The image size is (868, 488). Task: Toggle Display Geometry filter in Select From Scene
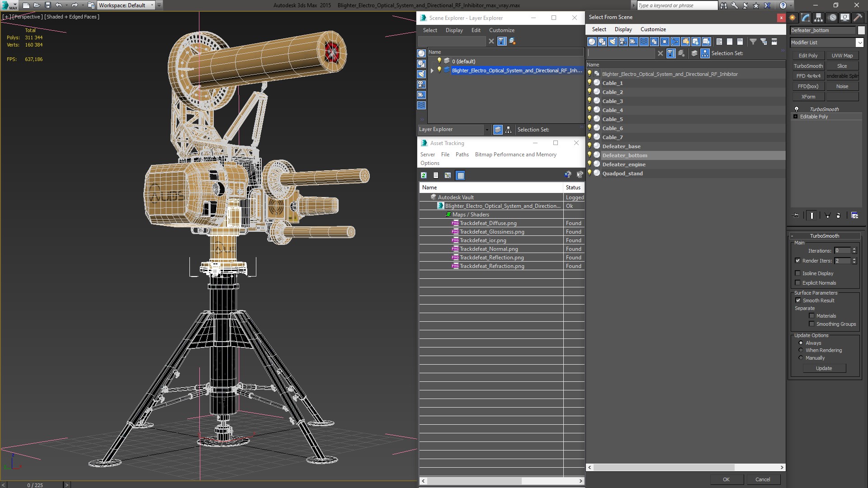point(592,42)
